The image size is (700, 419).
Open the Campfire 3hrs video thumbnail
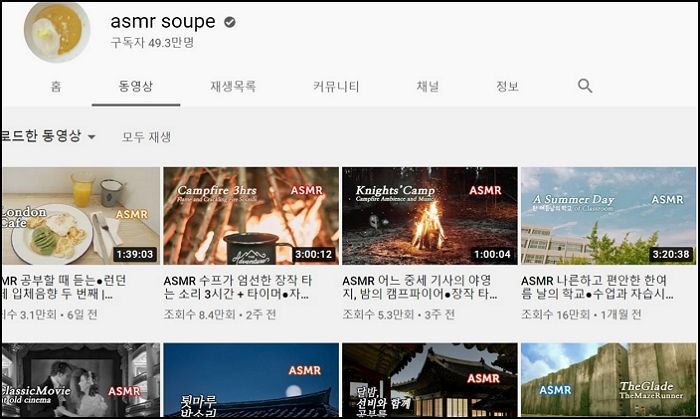pos(251,216)
